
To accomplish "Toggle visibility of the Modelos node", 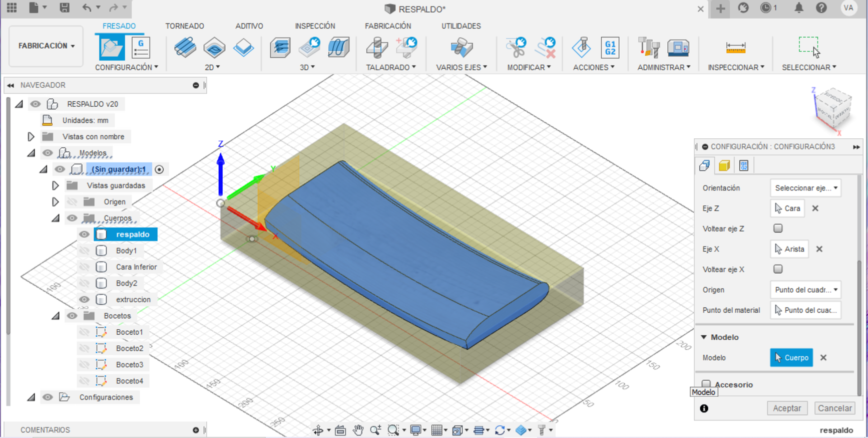I will point(48,153).
